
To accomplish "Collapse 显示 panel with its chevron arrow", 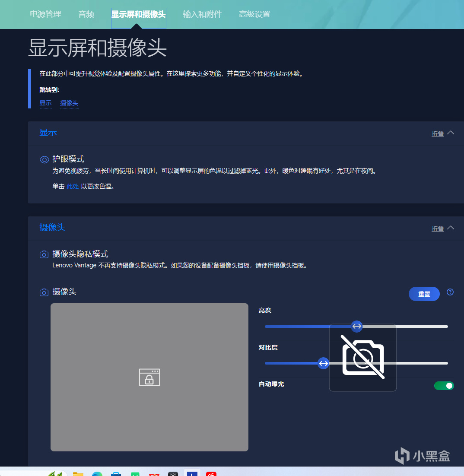I will pyautogui.click(x=451, y=133).
